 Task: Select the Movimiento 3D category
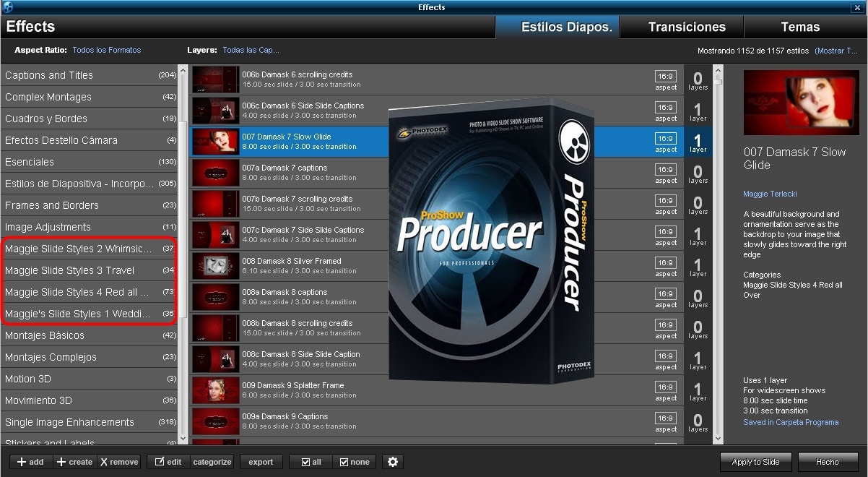(90, 400)
